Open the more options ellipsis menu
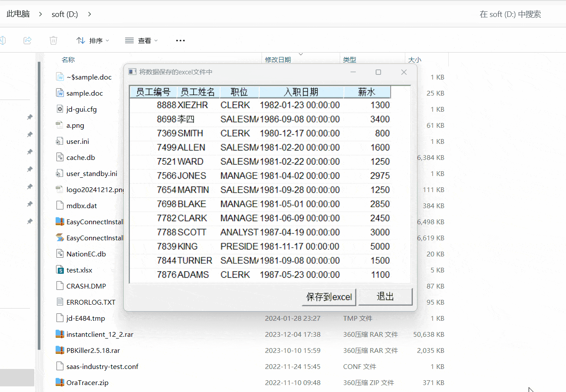This screenshot has width=566, height=392. pyautogui.click(x=180, y=40)
